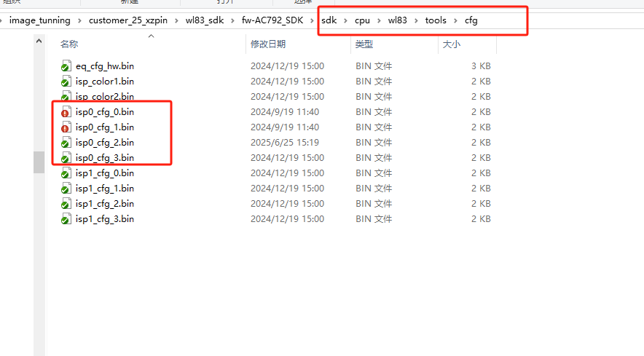Select file icon of isp1_cfg_2.bin
The height and width of the screenshot is (356, 644).
66,204
